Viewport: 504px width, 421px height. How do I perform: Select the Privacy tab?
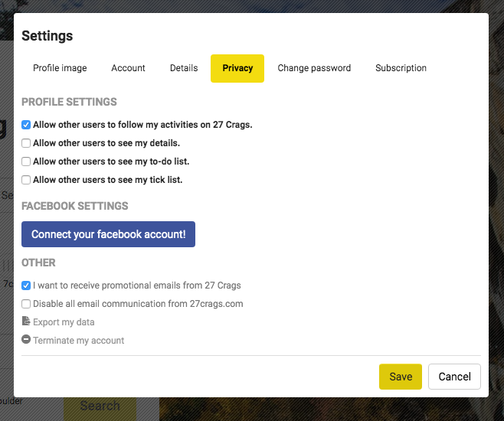(237, 68)
